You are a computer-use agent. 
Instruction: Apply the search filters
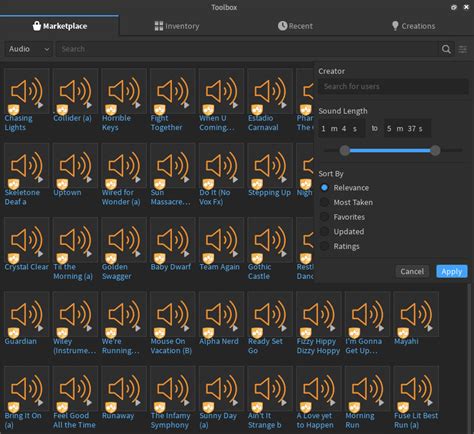(452, 271)
